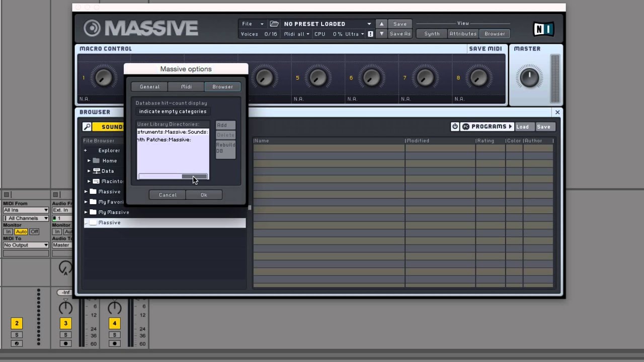The image size is (644, 362).
Task: Select the highlighted Massive tree row
Action: click(x=165, y=223)
